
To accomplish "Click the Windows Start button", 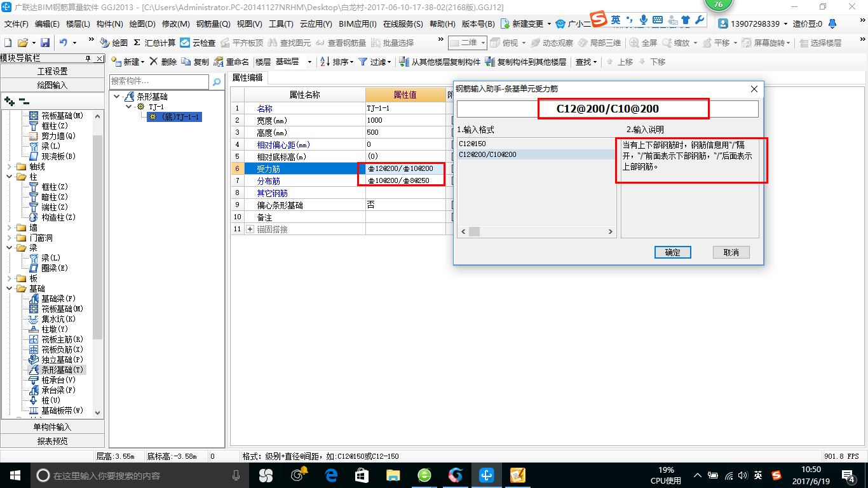I will [15, 475].
